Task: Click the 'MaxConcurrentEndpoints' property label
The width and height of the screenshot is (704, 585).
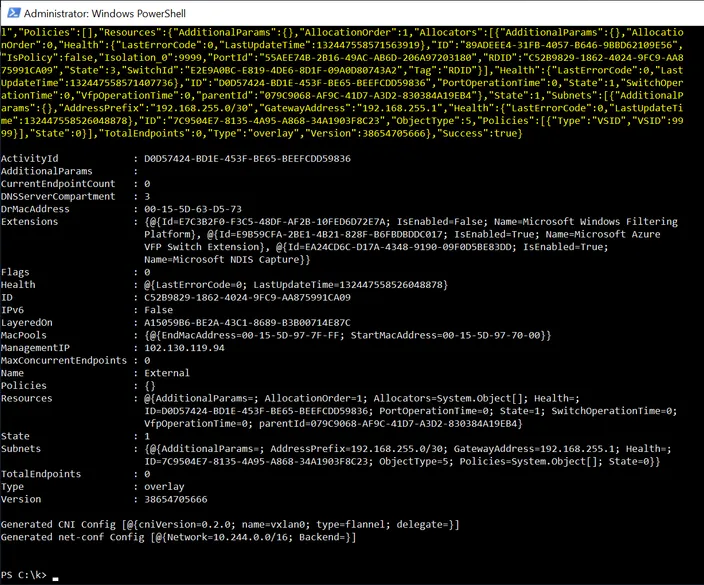Action: pyautogui.click(x=64, y=360)
